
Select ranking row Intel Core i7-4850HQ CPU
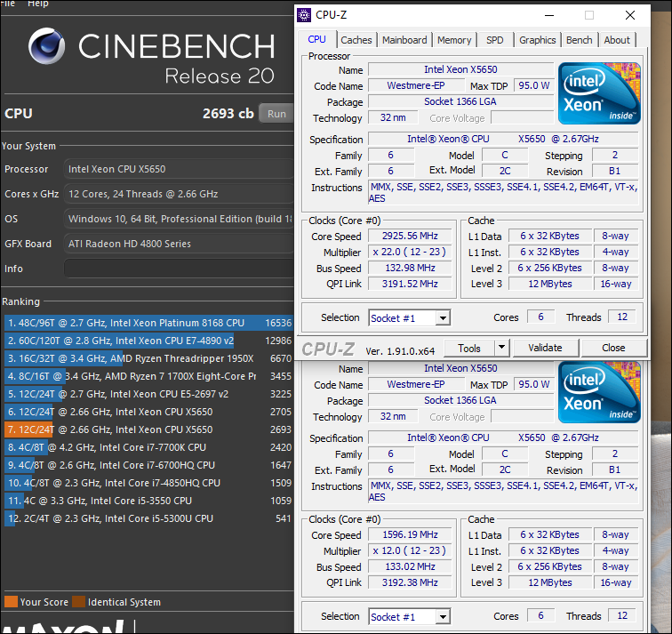[x=148, y=483]
